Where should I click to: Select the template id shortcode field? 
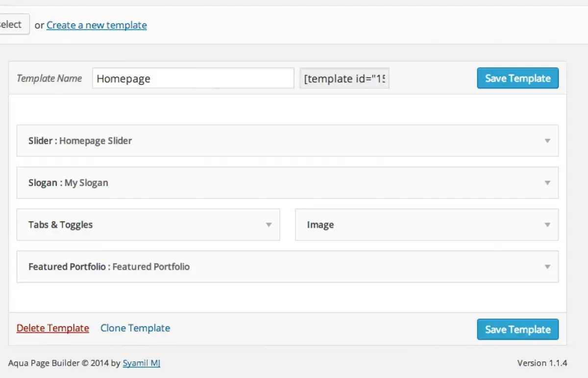344,78
